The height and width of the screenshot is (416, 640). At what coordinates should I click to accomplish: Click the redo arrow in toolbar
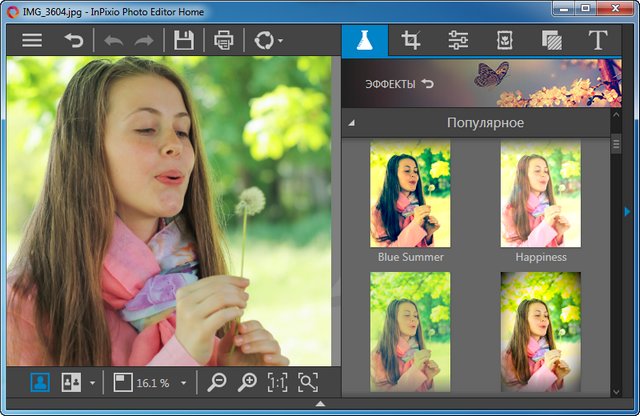tap(144, 41)
